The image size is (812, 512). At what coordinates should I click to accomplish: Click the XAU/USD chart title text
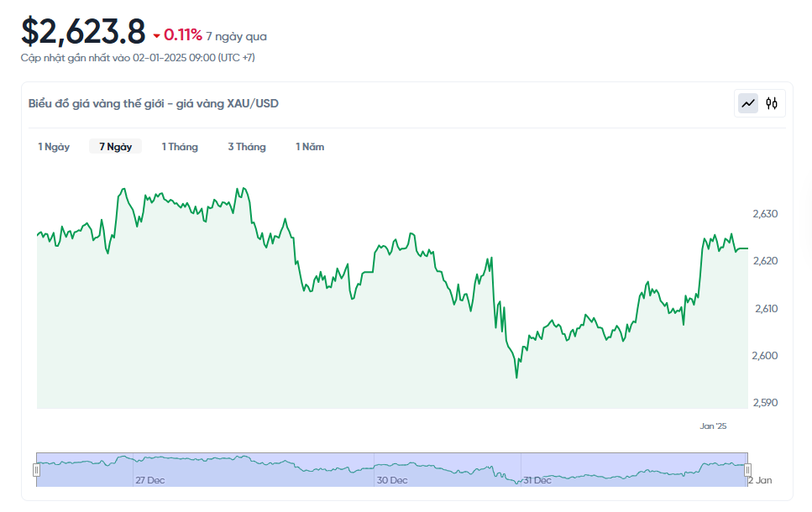click(154, 103)
